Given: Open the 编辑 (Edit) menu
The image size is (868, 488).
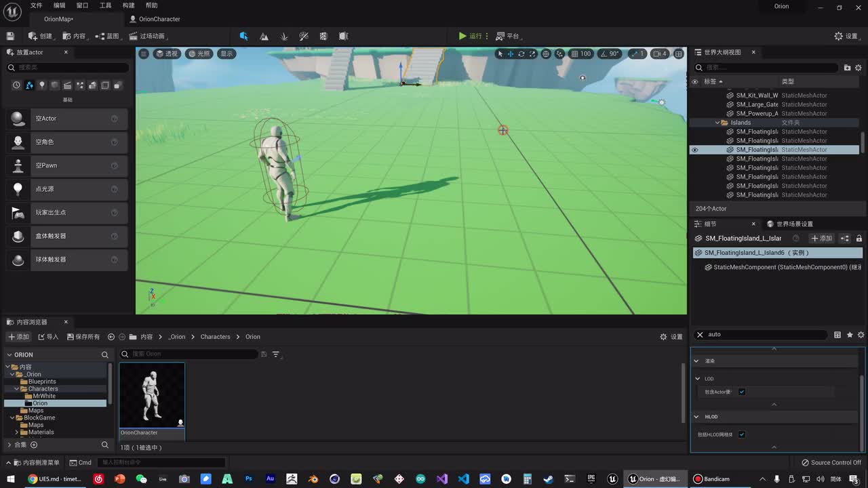Looking at the screenshot, I should 59,5.
